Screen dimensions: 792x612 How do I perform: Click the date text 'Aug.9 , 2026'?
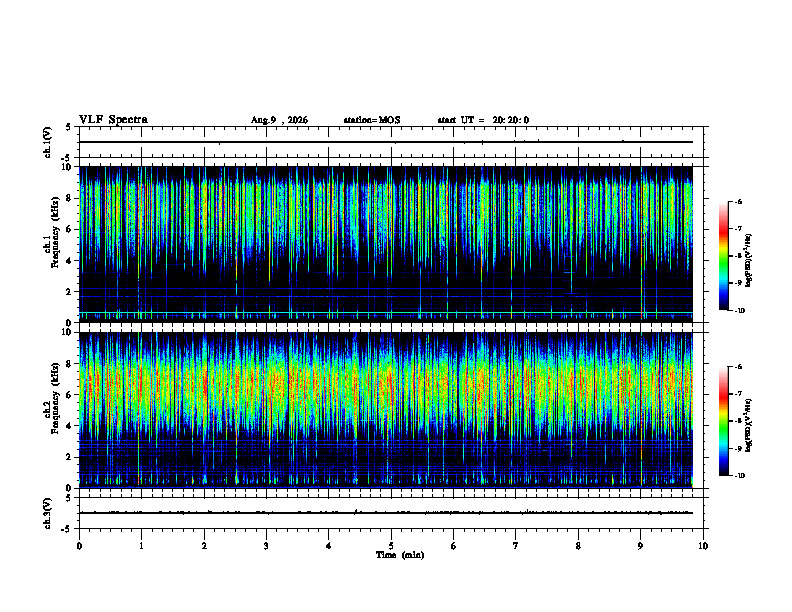click(x=279, y=120)
